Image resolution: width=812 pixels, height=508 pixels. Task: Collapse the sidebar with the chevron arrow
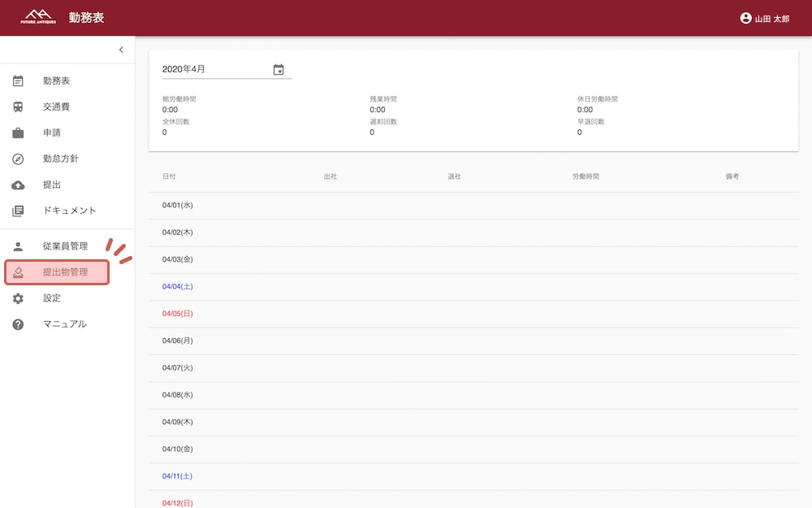(x=121, y=50)
